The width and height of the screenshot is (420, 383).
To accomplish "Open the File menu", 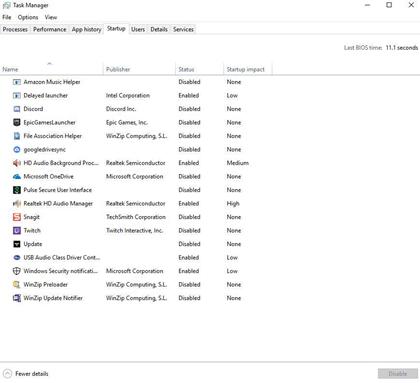I will coord(7,17).
